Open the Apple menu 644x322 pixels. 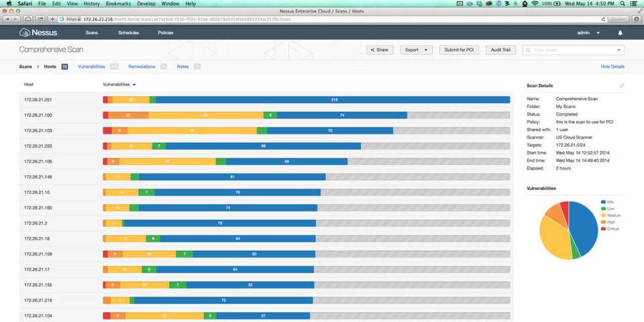[9, 3]
